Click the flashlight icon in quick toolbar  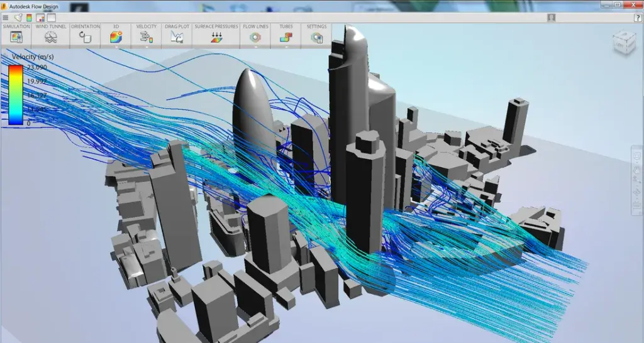click(x=18, y=18)
